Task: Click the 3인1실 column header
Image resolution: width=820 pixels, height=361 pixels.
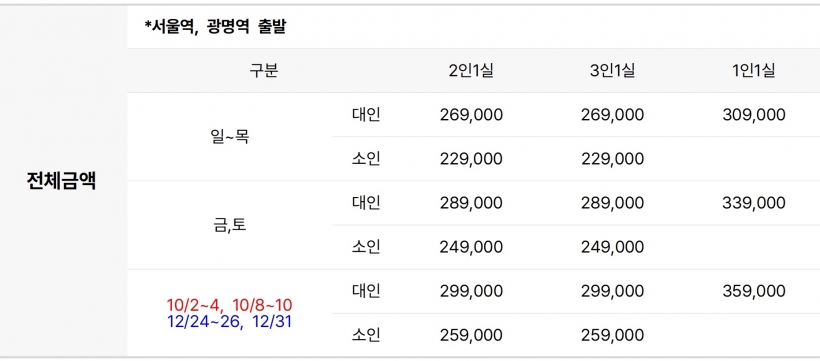Action: [x=612, y=71]
